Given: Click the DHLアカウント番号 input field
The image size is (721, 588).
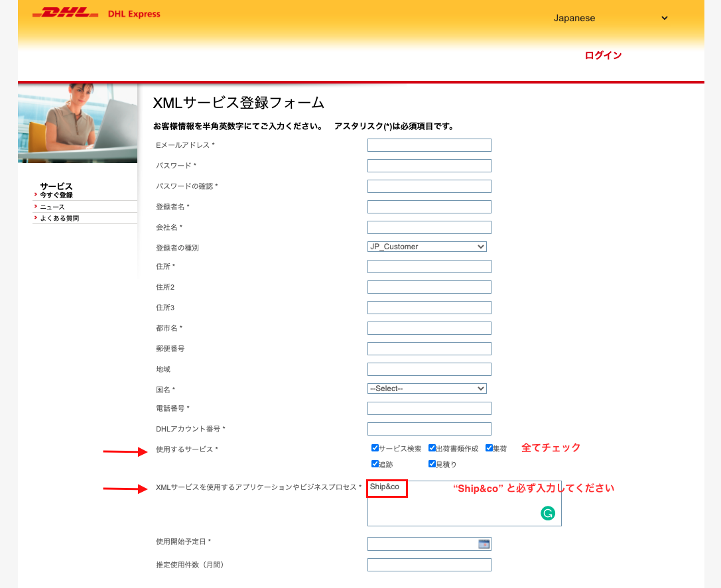Looking at the screenshot, I should 429,429.
